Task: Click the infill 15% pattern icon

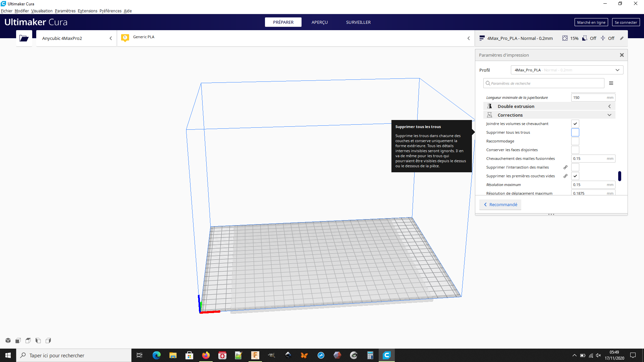Action: pyautogui.click(x=565, y=38)
